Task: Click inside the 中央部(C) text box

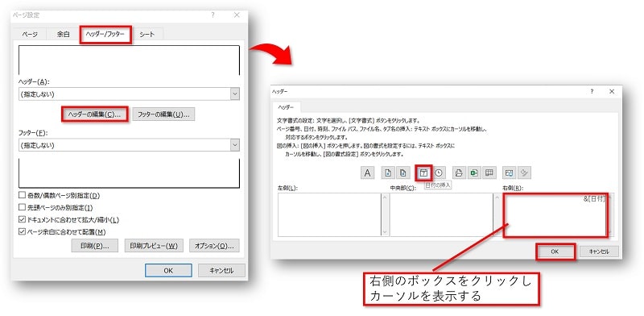Action: pos(441,214)
